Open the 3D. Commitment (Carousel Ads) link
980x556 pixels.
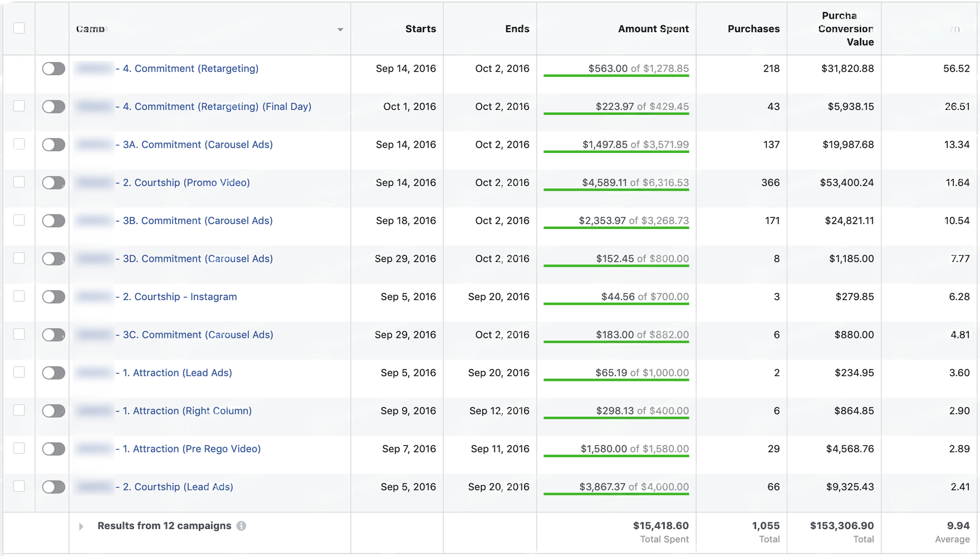tap(194, 259)
